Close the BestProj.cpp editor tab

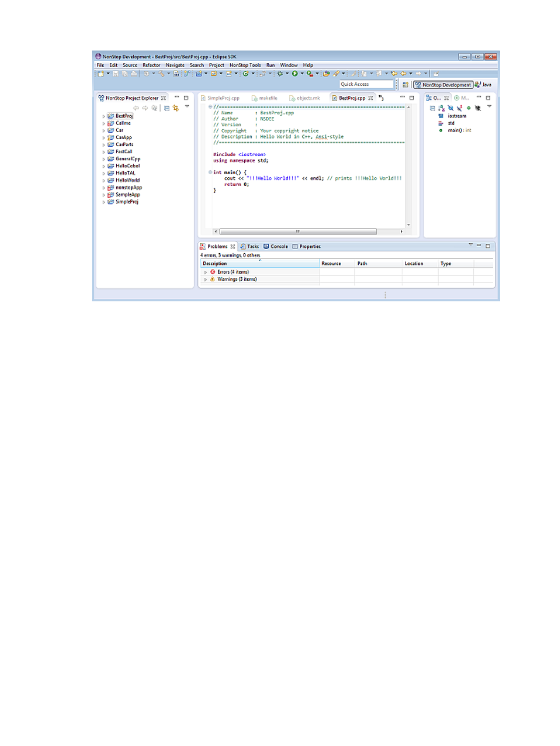pos(370,98)
